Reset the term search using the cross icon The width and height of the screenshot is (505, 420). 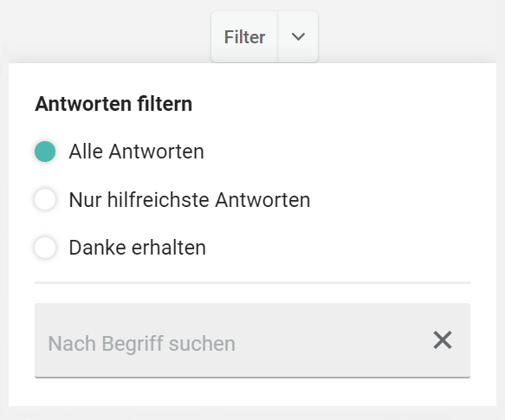pos(443,340)
